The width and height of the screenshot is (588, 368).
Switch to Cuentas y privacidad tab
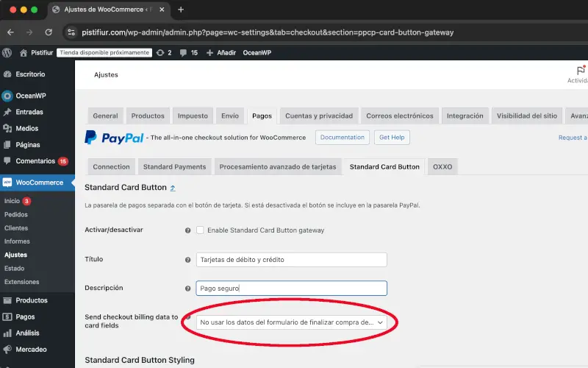click(x=319, y=116)
